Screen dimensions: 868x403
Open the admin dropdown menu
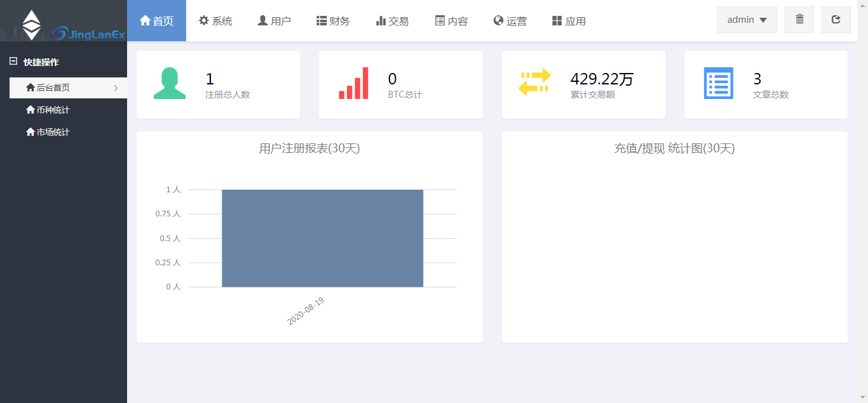coord(747,20)
